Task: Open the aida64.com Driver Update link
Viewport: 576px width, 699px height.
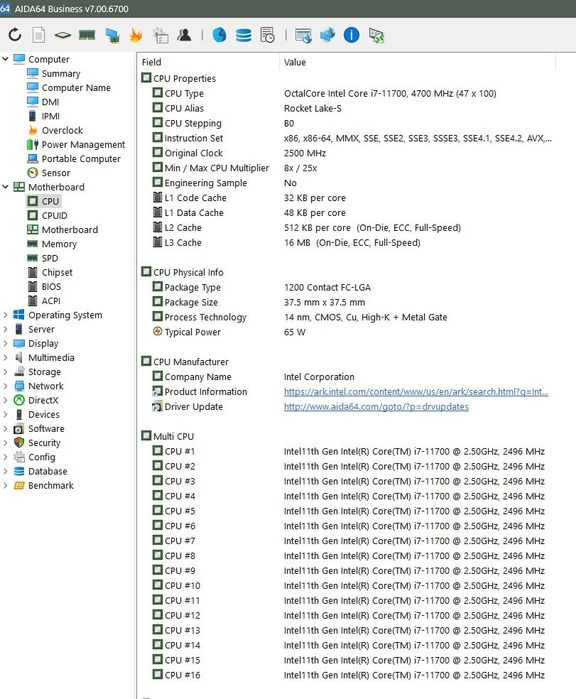Action: pyautogui.click(x=376, y=407)
